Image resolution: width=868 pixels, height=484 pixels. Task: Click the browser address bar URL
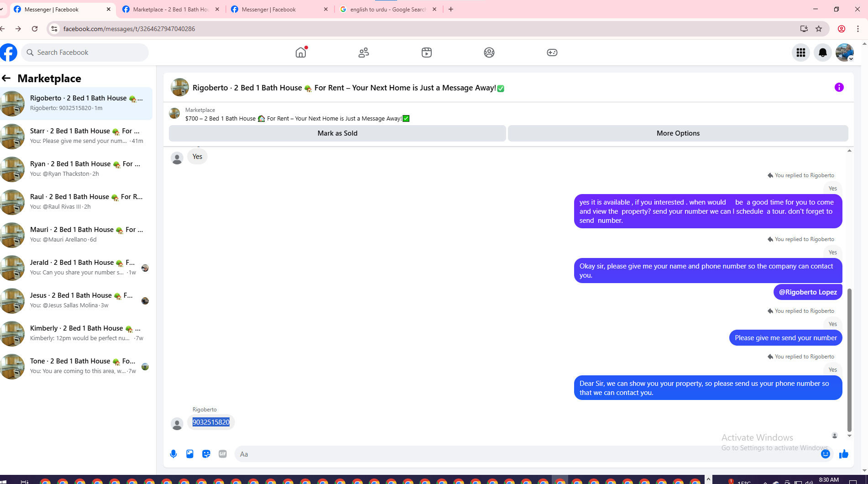[129, 29]
